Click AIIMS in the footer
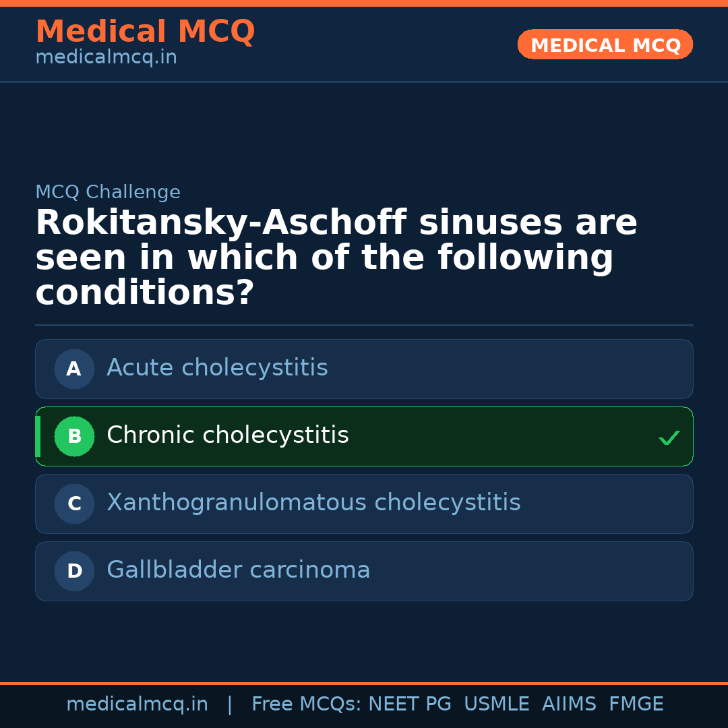 (569, 704)
